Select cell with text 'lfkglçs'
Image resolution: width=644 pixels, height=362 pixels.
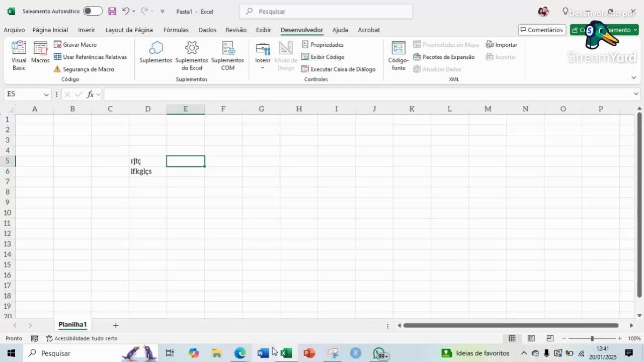click(x=148, y=171)
